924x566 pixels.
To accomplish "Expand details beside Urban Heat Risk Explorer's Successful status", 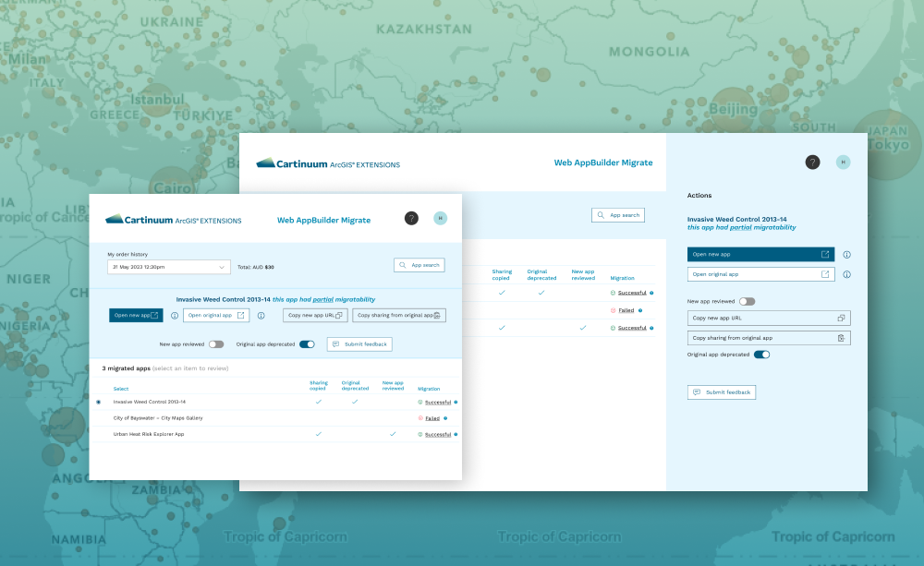I will pyautogui.click(x=456, y=434).
